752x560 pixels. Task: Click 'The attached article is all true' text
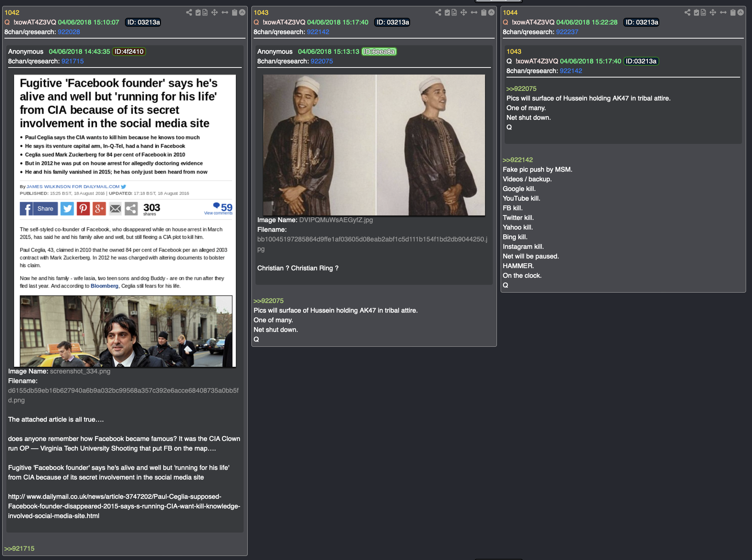[x=56, y=419]
